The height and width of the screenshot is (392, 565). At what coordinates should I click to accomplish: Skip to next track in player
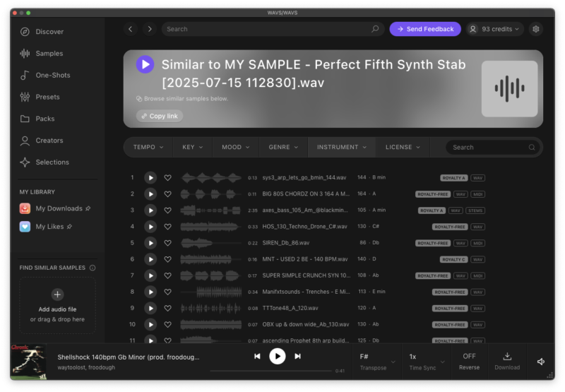[298, 357]
